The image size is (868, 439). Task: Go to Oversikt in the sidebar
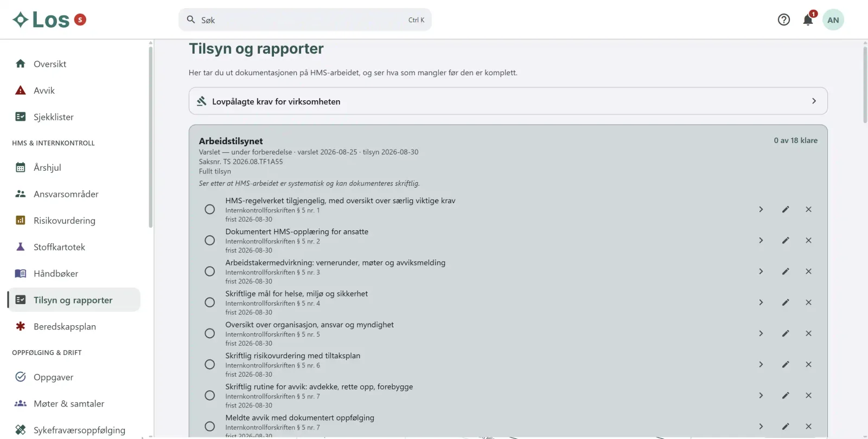pyautogui.click(x=74, y=64)
